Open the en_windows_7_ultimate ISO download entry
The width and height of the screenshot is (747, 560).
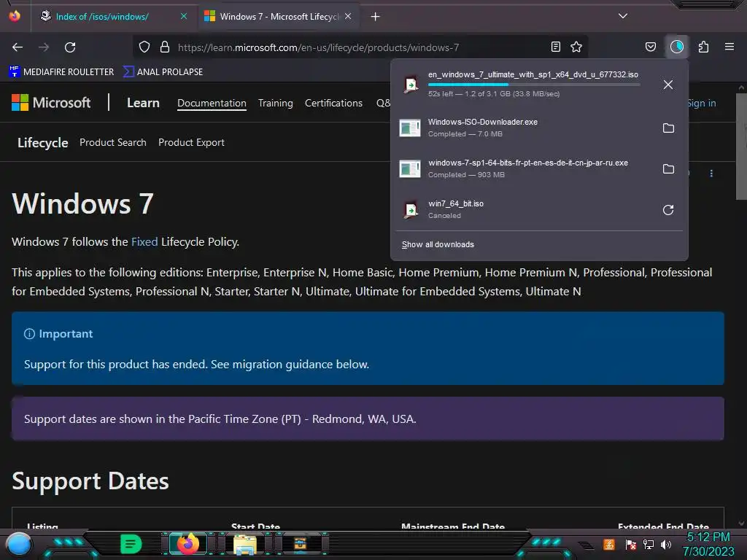tap(525, 85)
